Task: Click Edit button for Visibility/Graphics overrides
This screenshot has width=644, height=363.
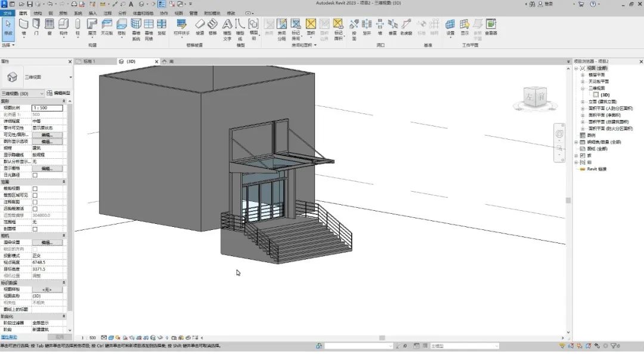Action: point(47,135)
